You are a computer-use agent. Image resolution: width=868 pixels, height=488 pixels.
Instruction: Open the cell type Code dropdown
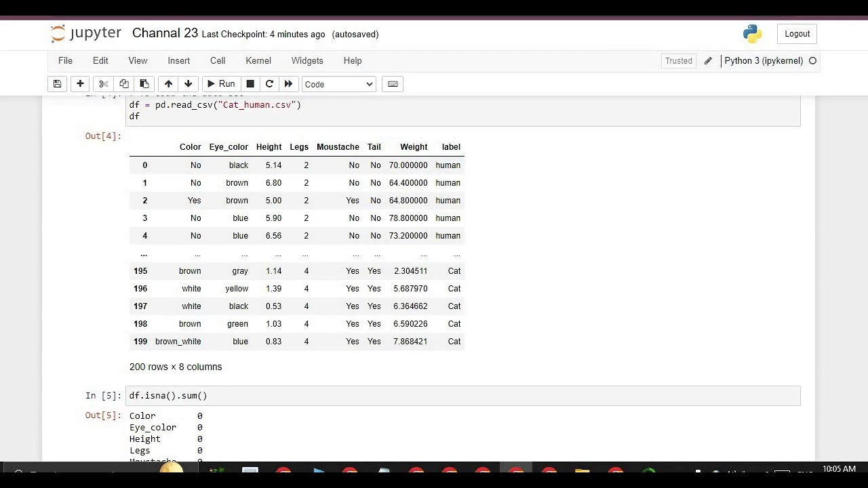338,84
